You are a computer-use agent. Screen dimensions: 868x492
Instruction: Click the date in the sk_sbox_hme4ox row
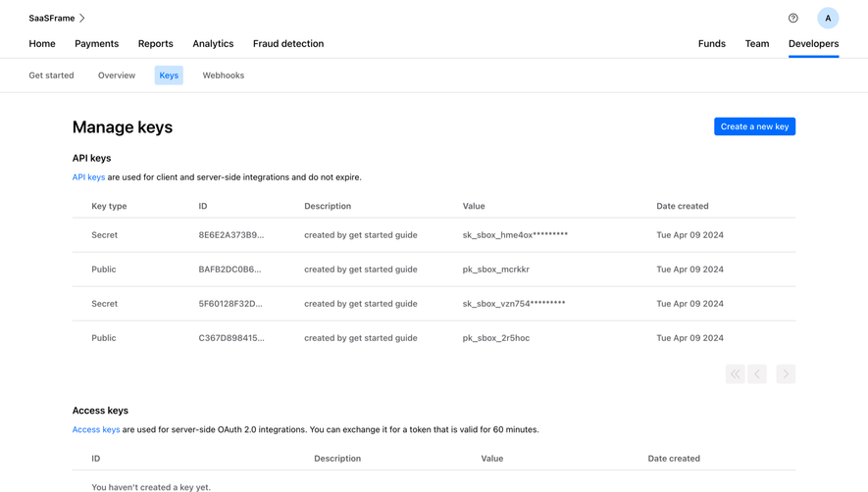pos(689,235)
